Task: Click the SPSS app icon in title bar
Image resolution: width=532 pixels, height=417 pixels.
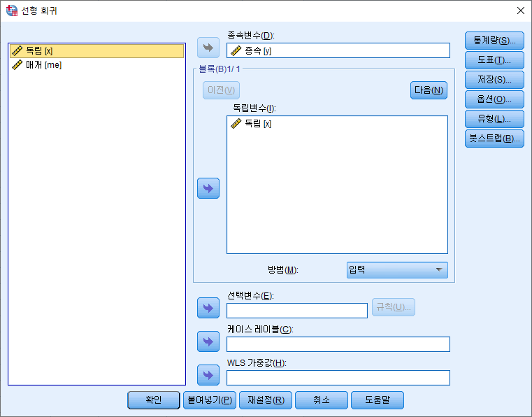Action: coord(12,10)
